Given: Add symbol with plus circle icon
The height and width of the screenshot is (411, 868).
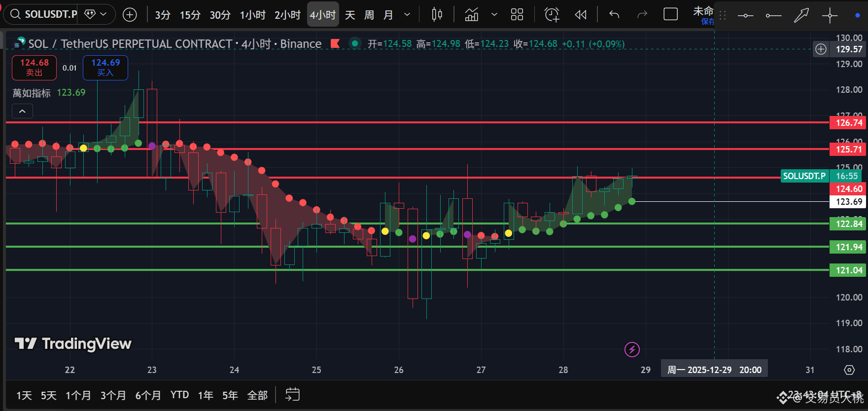Looking at the screenshot, I should coord(130,15).
